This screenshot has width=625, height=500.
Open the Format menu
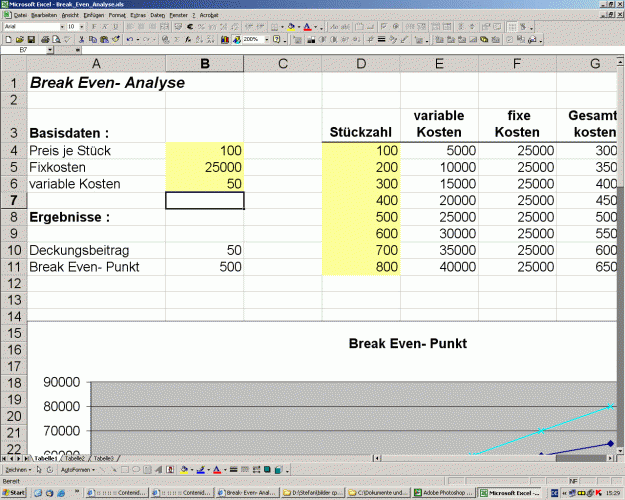[117, 15]
